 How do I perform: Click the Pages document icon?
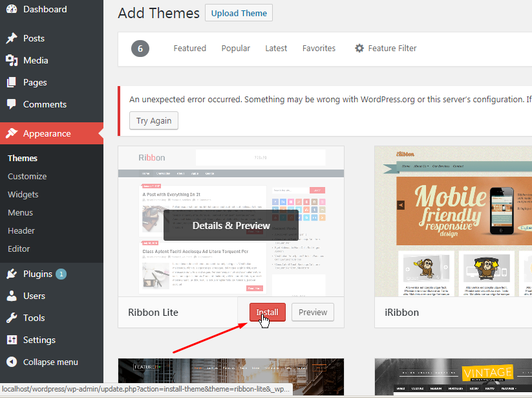click(12, 83)
